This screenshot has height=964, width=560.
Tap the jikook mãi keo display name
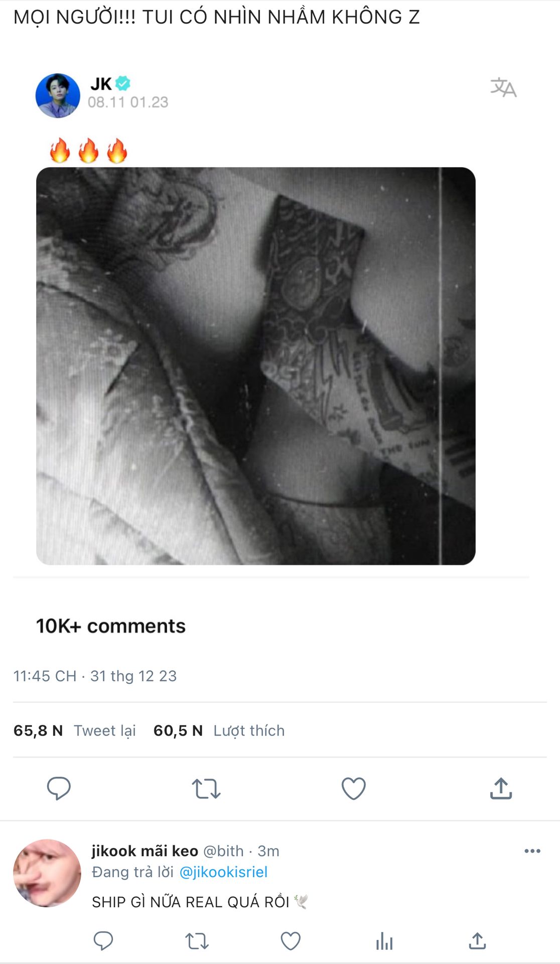point(145,851)
